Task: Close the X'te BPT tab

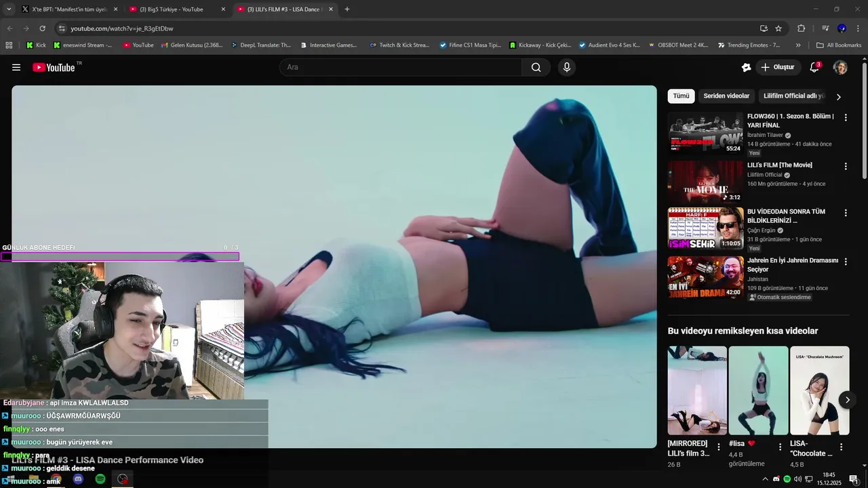Action: pyautogui.click(x=115, y=9)
